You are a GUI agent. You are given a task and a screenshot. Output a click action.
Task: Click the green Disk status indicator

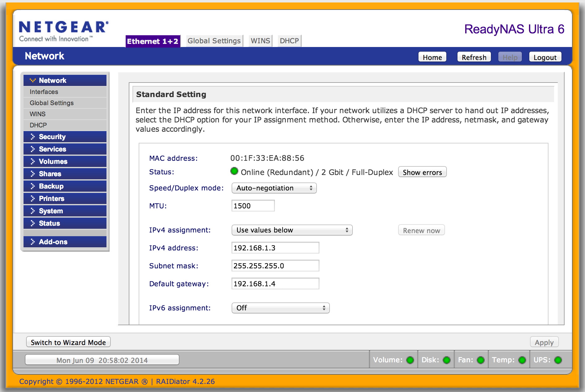(446, 360)
